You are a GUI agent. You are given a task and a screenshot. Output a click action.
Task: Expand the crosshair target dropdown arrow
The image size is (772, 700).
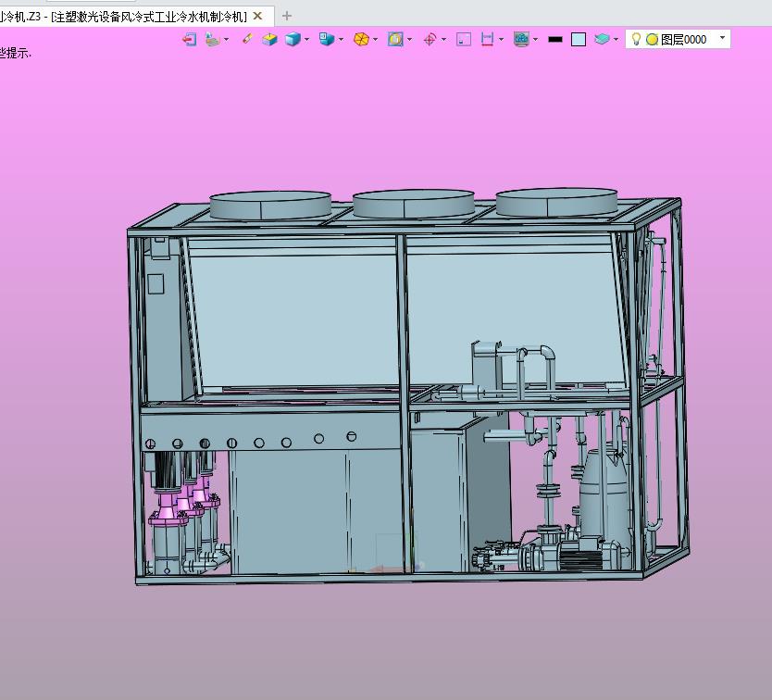click(x=443, y=40)
